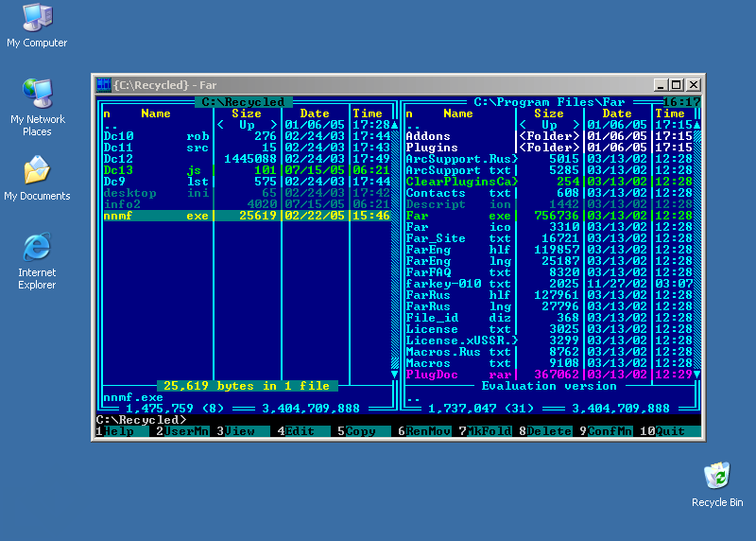Click the 10 Quit function key
This screenshot has width=756, height=541.
coord(670,431)
